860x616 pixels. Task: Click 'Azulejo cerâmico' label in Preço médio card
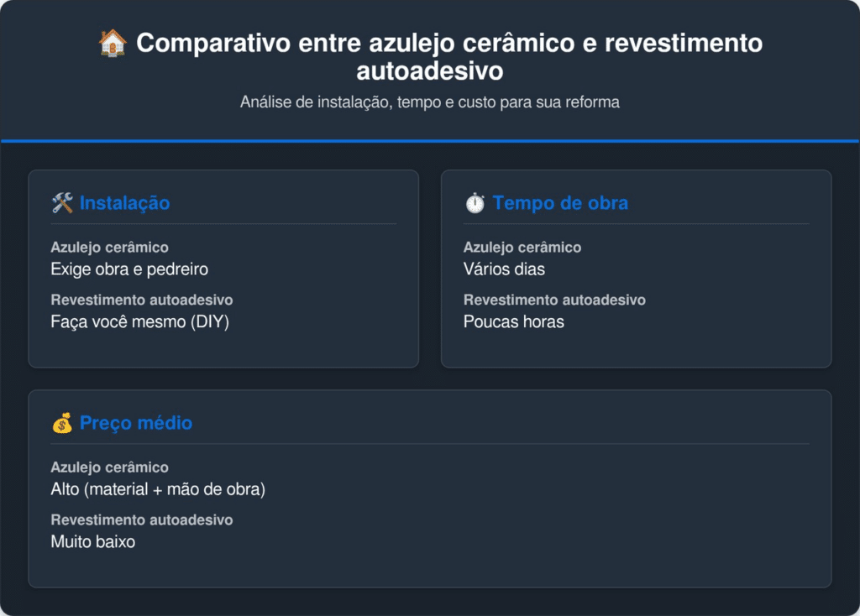coord(109,467)
